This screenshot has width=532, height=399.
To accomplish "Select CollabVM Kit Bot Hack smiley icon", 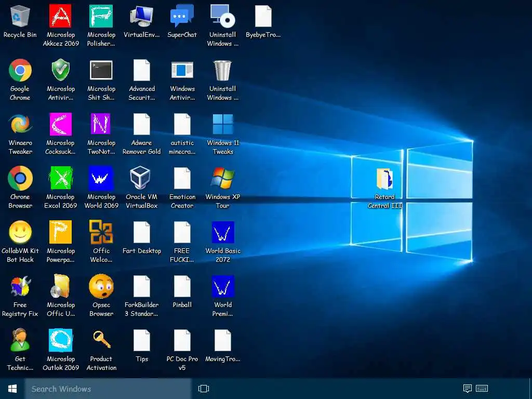I will tap(20, 232).
